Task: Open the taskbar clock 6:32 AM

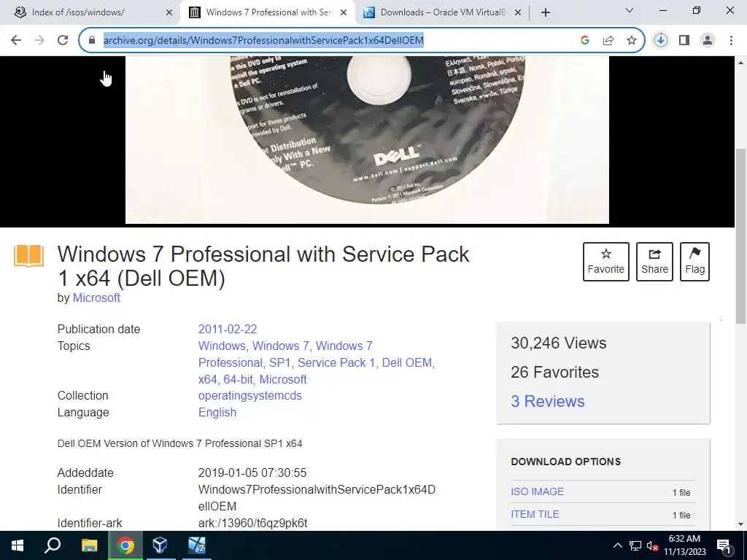Action: (x=684, y=545)
